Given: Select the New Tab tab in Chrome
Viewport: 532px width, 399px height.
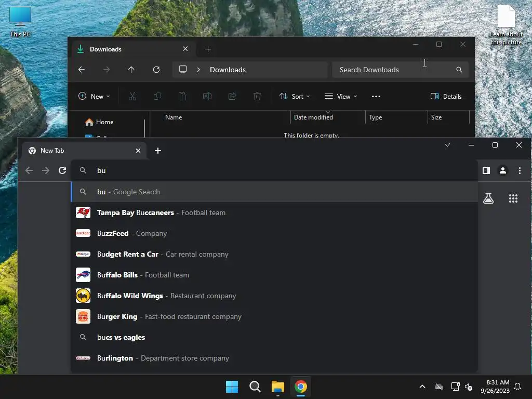Looking at the screenshot, I should [x=84, y=151].
